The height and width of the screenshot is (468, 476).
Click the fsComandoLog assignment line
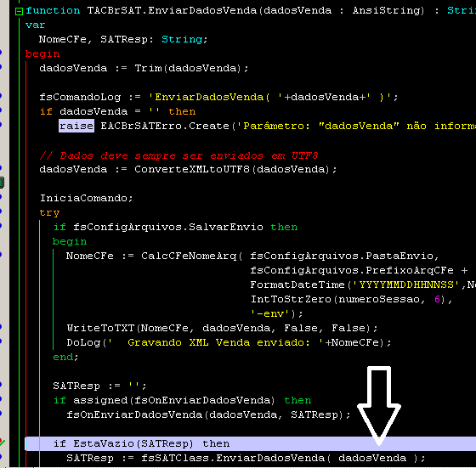click(218, 97)
